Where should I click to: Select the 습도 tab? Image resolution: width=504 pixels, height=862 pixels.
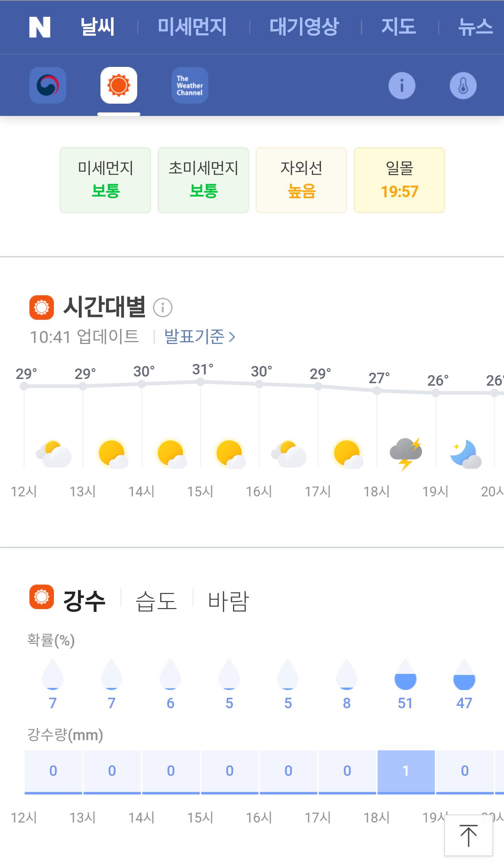pyautogui.click(x=156, y=601)
